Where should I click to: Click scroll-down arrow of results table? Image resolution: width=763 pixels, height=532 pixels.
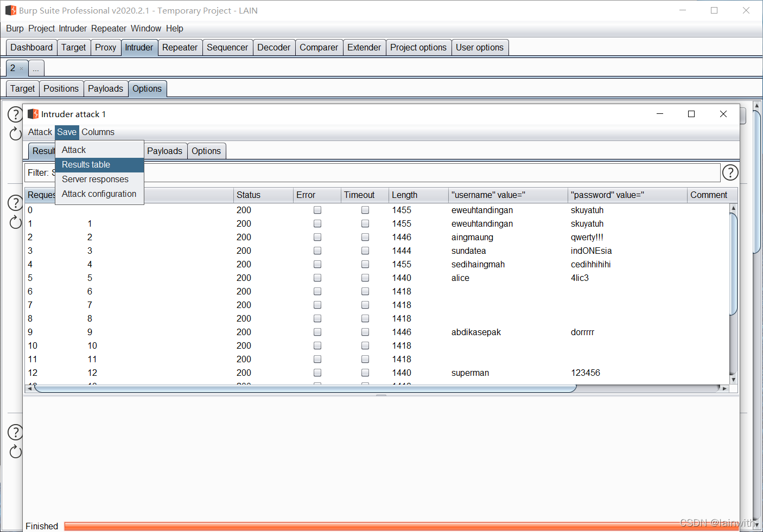point(733,380)
